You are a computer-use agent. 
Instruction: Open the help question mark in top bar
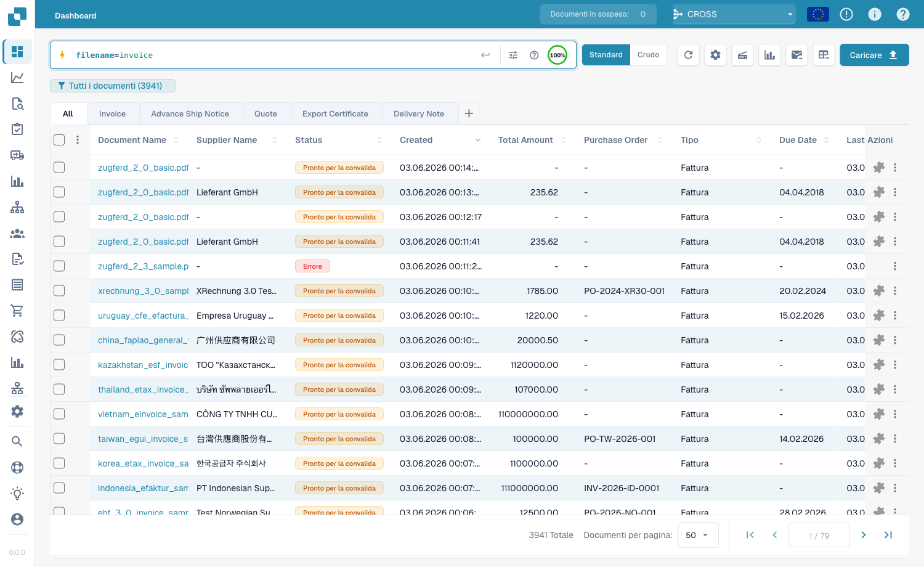[x=903, y=14]
